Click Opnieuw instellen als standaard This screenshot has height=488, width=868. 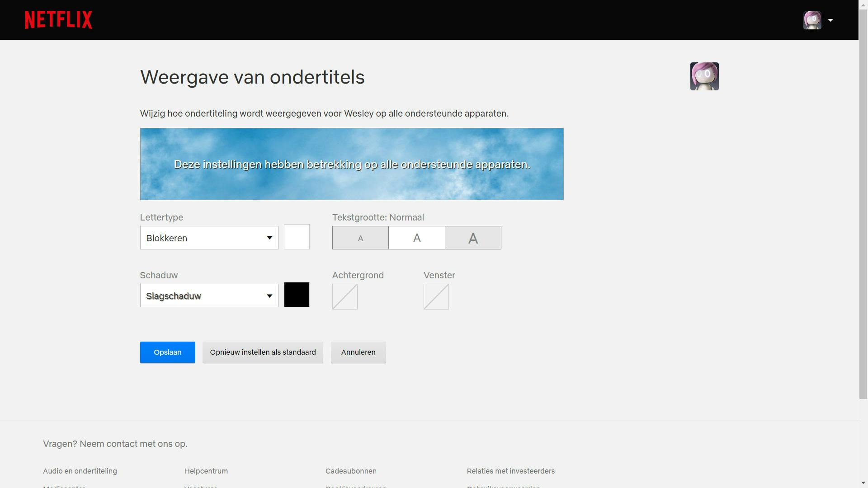(x=263, y=352)
